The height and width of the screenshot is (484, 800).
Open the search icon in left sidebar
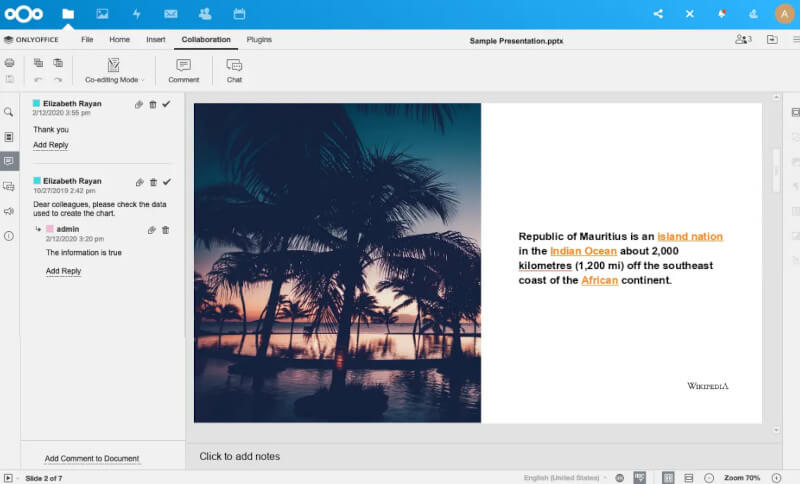coord(9,112)
